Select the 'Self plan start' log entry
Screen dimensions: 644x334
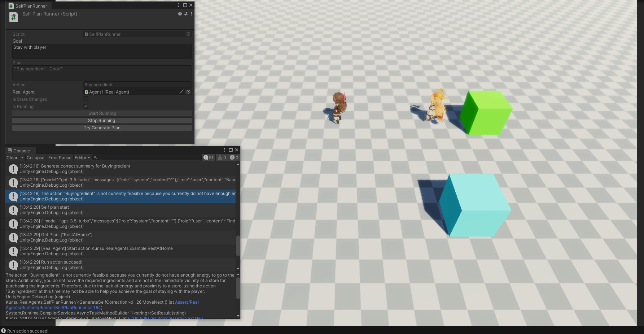click(x=121, y=210)
